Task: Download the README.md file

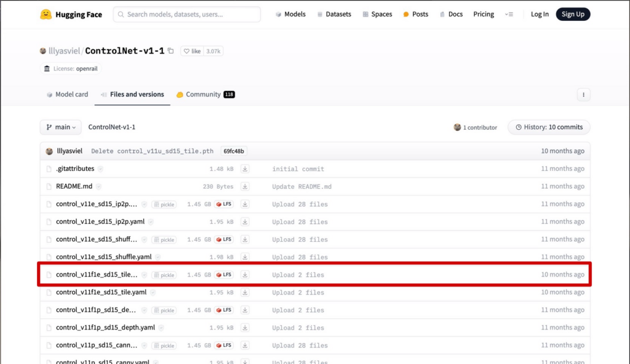Action: (x=245, y=186)
